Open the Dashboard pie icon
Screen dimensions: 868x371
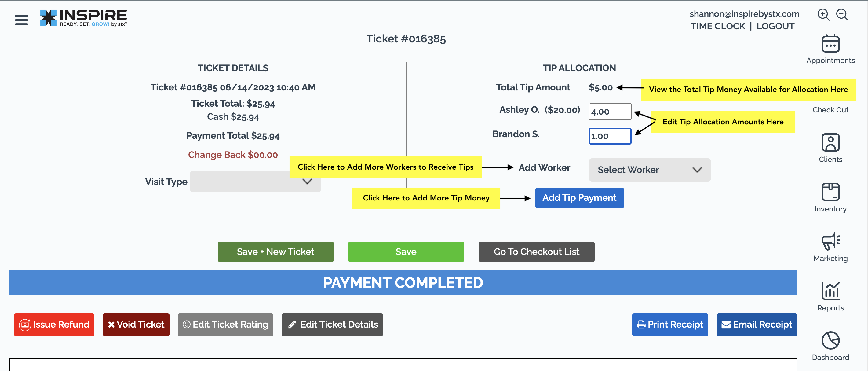click(831, 340)
